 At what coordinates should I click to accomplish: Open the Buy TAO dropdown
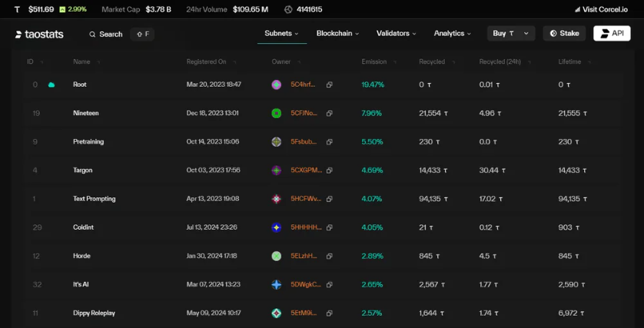pyautogui.click(x=511, y=34)
